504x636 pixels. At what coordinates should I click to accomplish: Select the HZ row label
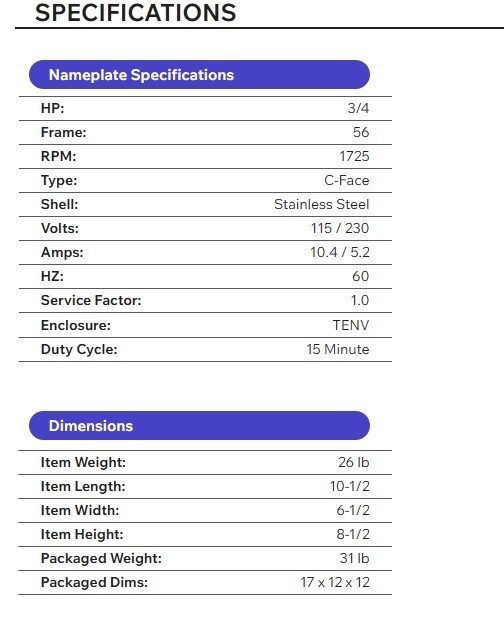point(52,276)
